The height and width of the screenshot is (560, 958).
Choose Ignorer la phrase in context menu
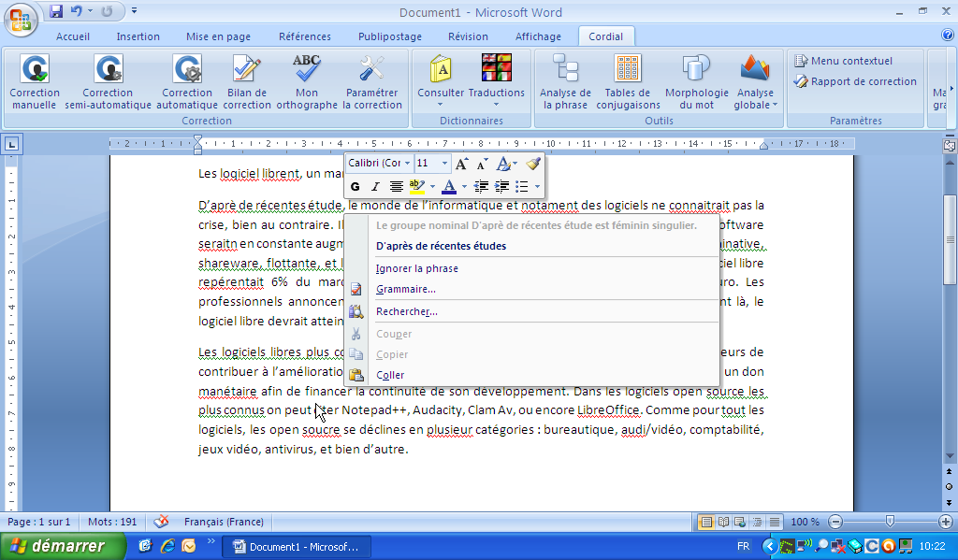pos(416,268)
